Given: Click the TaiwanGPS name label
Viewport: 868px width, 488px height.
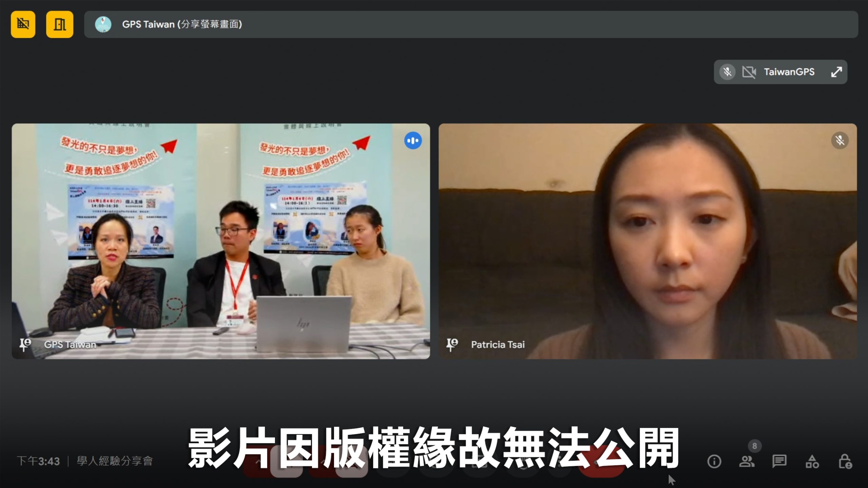Looking at the screenshot, I should coord(789,72).
